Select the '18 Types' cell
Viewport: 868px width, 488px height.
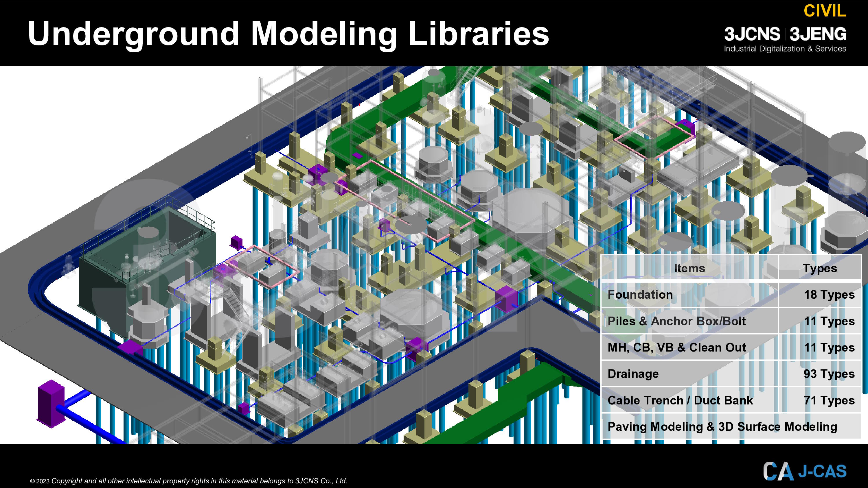coord(820,294)
